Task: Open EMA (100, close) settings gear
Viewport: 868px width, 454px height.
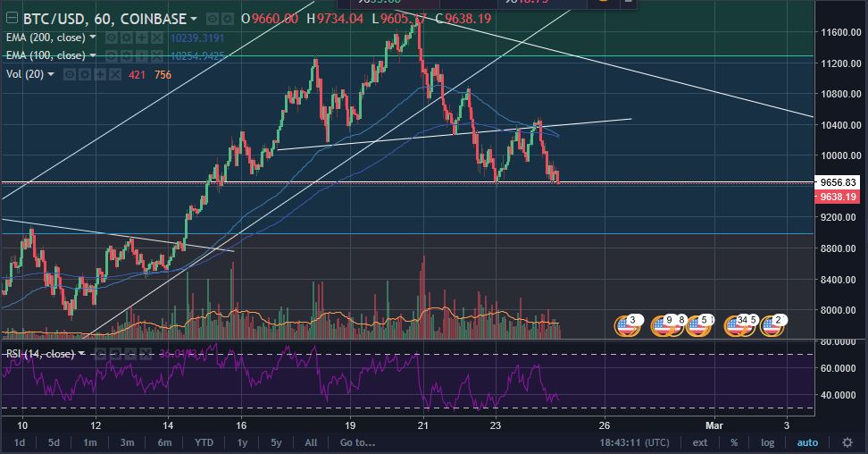Action: click(x=127, y=56)
